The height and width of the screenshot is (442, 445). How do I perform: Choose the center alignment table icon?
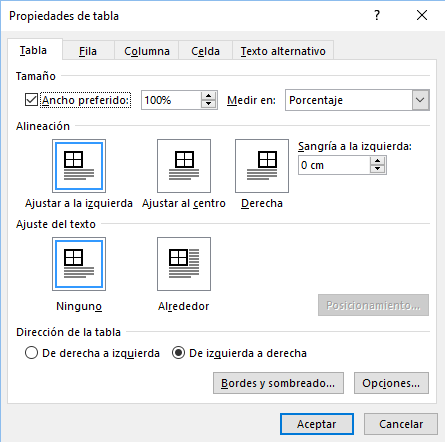click(184, 166)
